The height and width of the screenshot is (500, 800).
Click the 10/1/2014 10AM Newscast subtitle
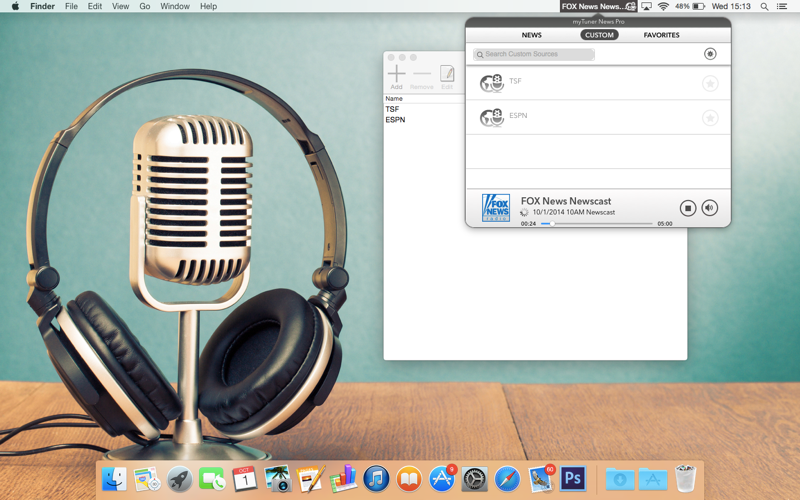pos(573,212)
